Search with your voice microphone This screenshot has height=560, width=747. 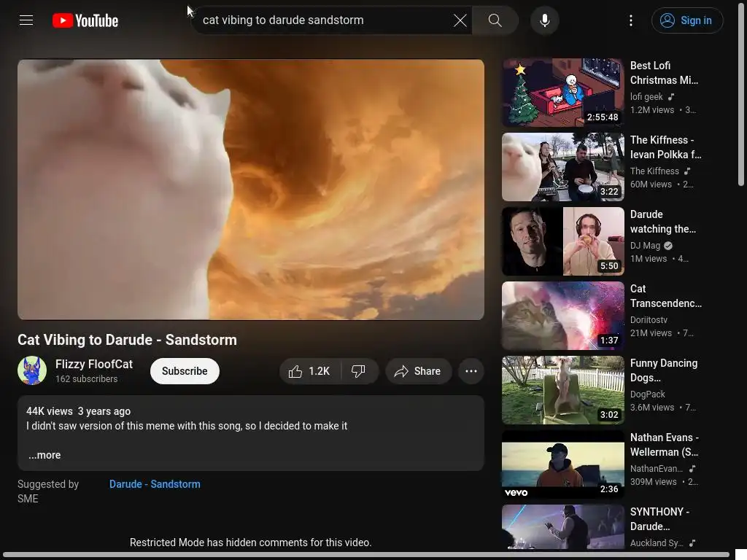click(544, 20)
